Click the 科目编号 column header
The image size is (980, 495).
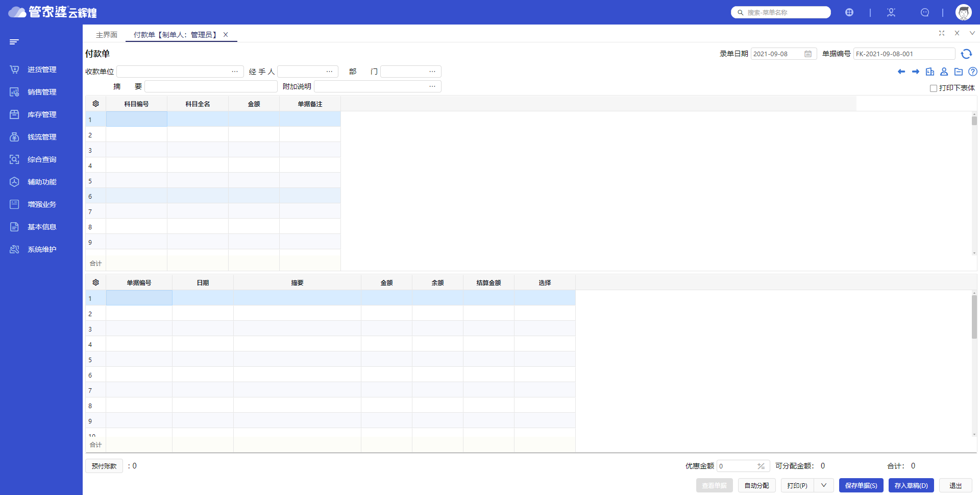136,104
